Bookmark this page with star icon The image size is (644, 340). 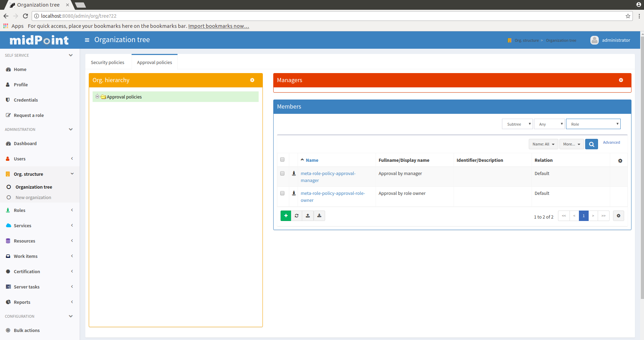628,16
